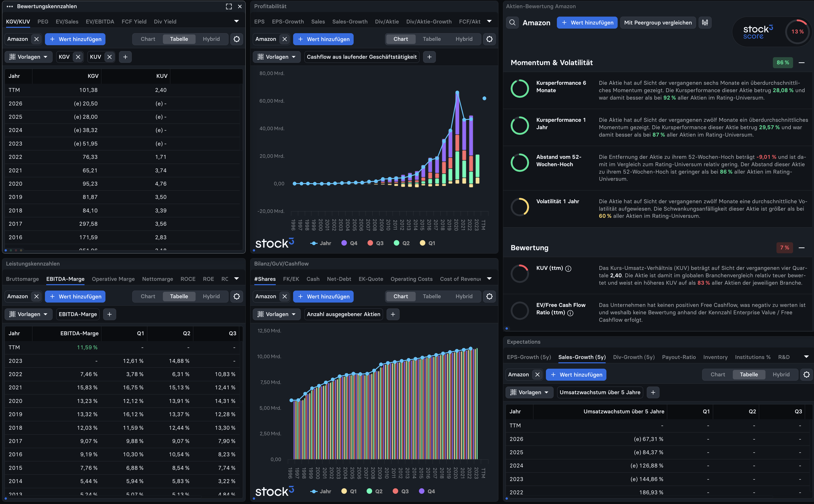Expand more tabs arrow in Profitabilität
Image resolution: width=814 pixels, height=504 pixels.
(x=489, y=21)
